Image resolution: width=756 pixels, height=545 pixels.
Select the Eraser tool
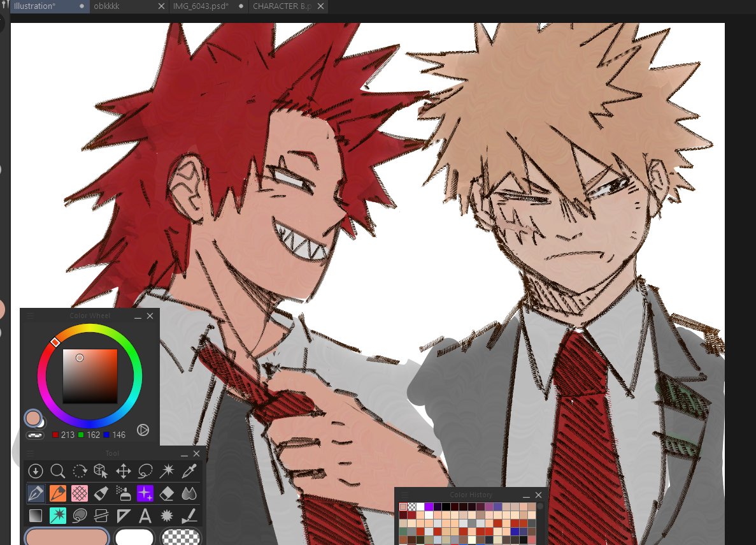coord(167,493)
